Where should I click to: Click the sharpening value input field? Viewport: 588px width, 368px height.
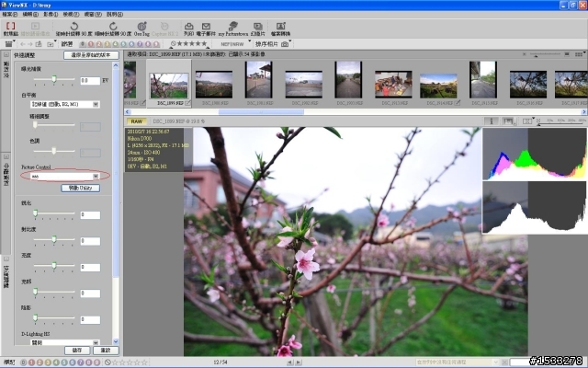[90, 214]
